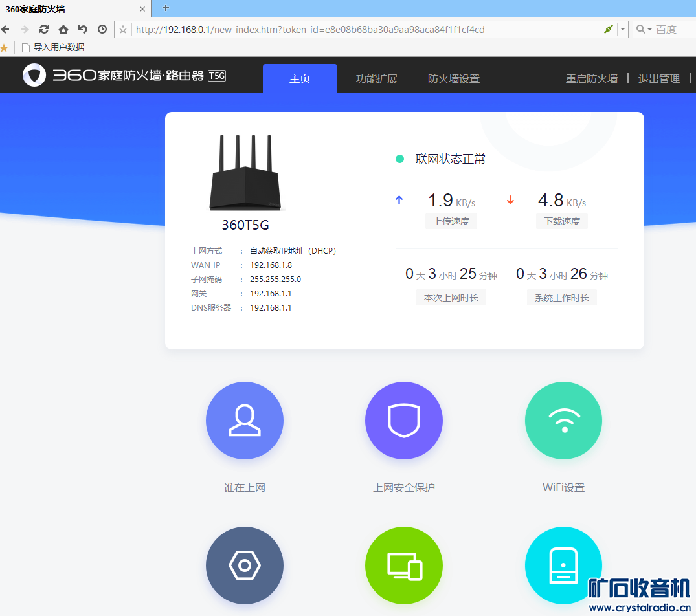Click the WAN IP value 192.168.1.8
Viewport: 696px width, 616px height.
point(271,265)
